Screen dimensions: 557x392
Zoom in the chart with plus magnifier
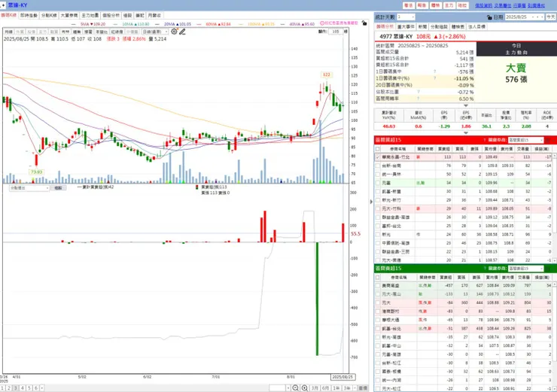304,388
